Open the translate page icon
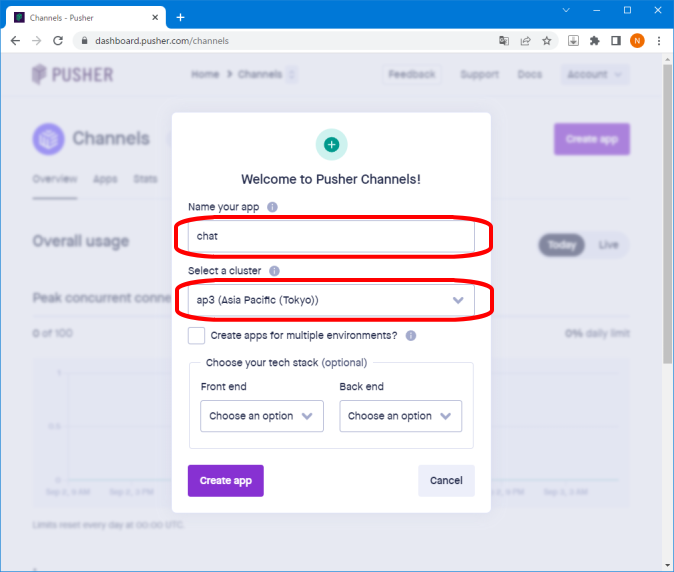This screenshot has height=572, width=674. [504, 41]
